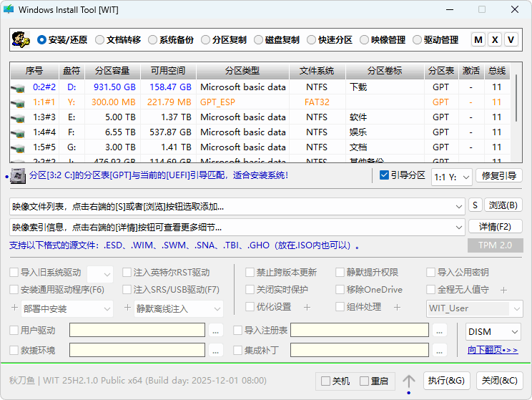
Task: Click the 浏览(B) button
Action: (x=503, y=205)
